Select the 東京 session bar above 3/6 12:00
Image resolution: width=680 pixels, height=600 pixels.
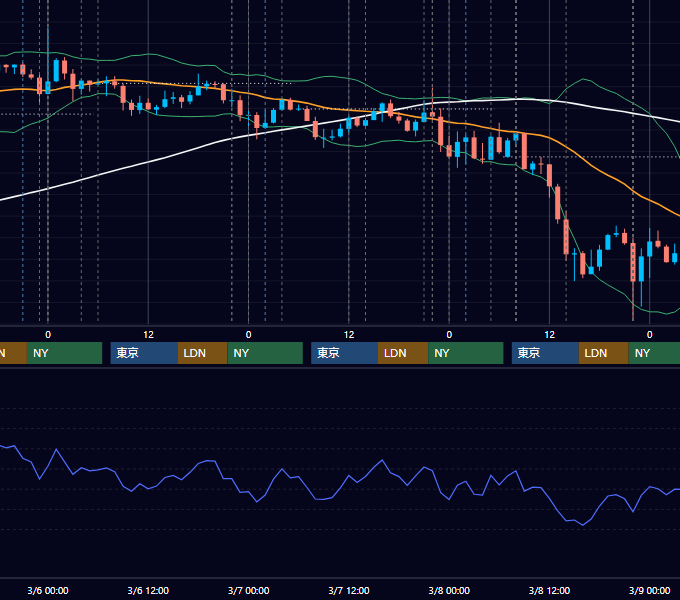(x=144, y=353)
